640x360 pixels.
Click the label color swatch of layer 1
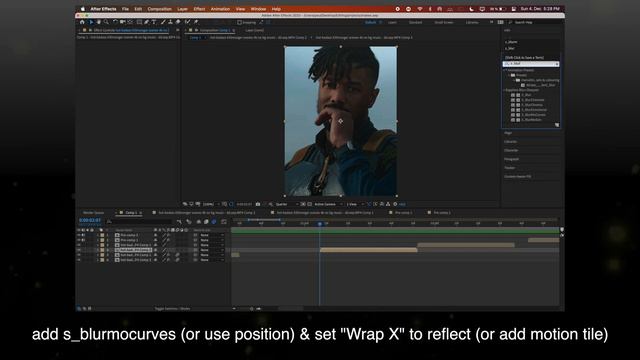pos(102,235)
